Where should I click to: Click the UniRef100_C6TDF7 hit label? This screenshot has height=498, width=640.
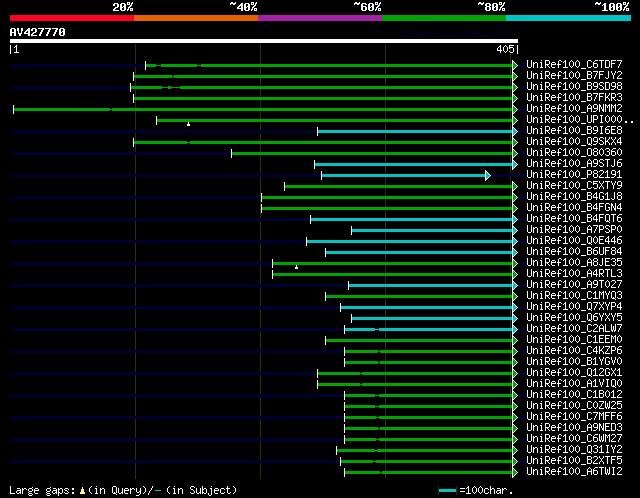pyautogui.click(x=574, y=64)
